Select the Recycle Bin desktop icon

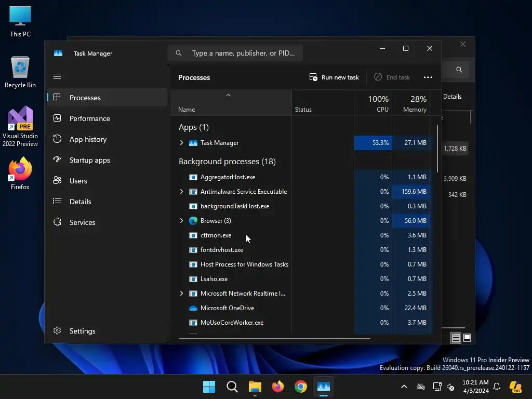pos(20,73)
